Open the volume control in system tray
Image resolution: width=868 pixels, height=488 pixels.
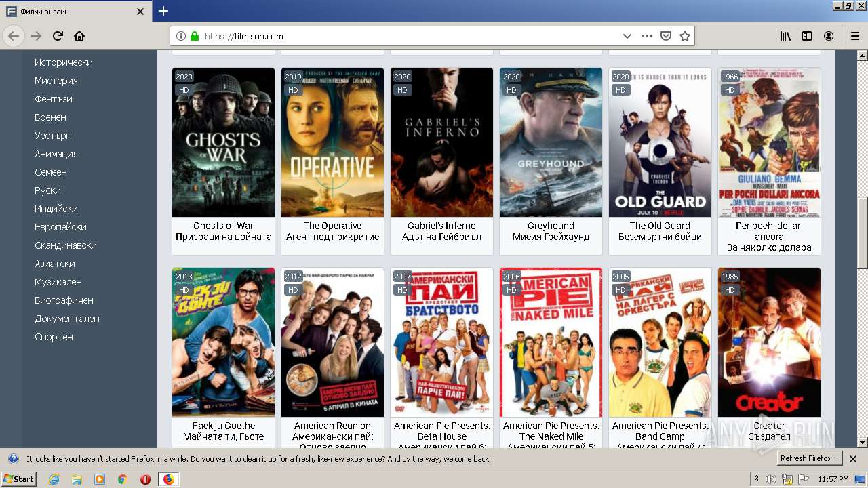coord(771,479)
